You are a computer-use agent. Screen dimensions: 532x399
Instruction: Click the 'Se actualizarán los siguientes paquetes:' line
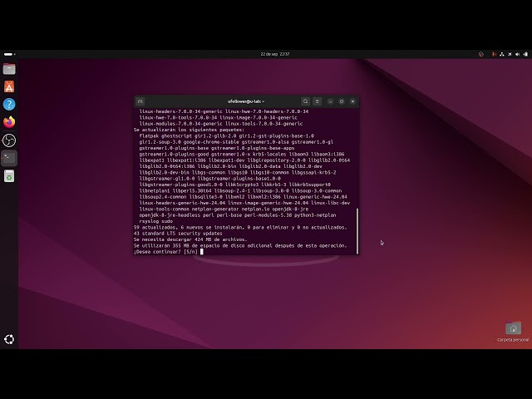pyautogui.click(x=189, y=130)
